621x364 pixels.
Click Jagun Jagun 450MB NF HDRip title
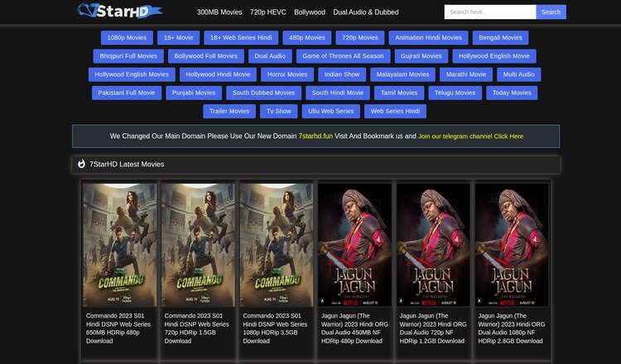pos(354,328)
